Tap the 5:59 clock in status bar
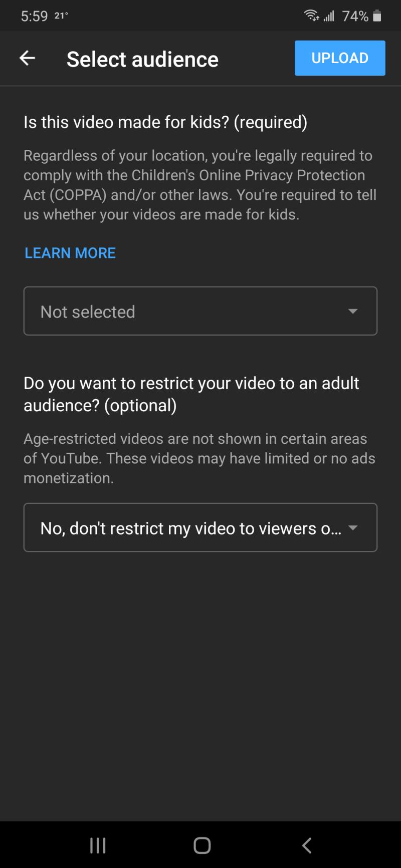The width and height of the screenshot is (401, 868). [x=34, y=16]
